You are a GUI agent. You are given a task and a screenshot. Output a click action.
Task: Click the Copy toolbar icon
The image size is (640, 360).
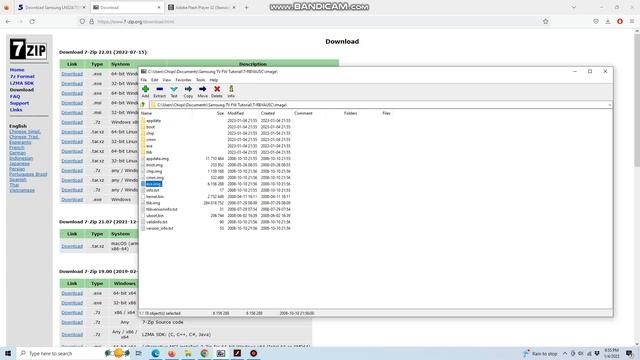click(188, 91)
